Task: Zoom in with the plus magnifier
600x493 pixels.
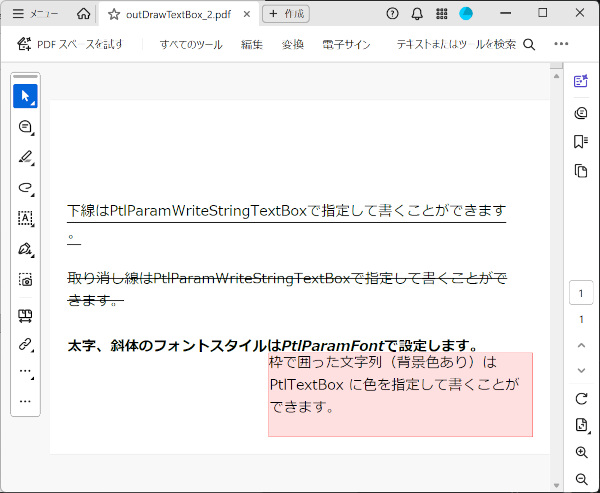Action: [x=582, y=452]
